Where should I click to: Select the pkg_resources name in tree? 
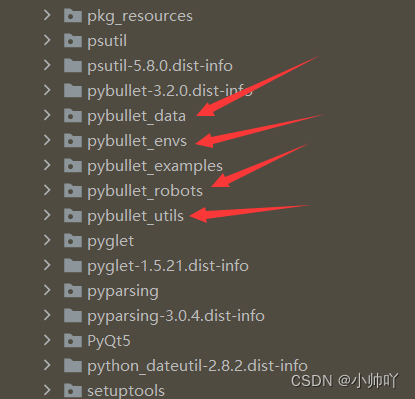point(140,16)
